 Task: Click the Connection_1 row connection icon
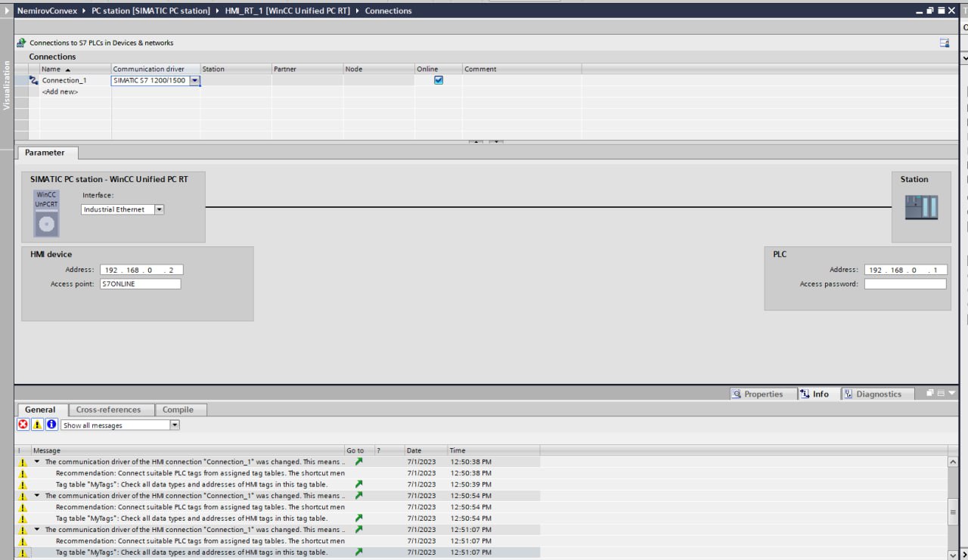[x=33, y=80]
